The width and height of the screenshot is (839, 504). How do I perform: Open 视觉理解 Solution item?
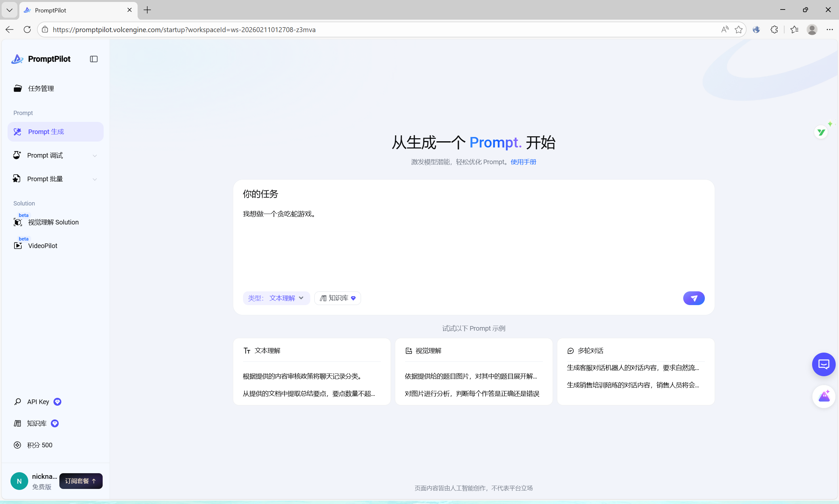[x=53, y=222]
